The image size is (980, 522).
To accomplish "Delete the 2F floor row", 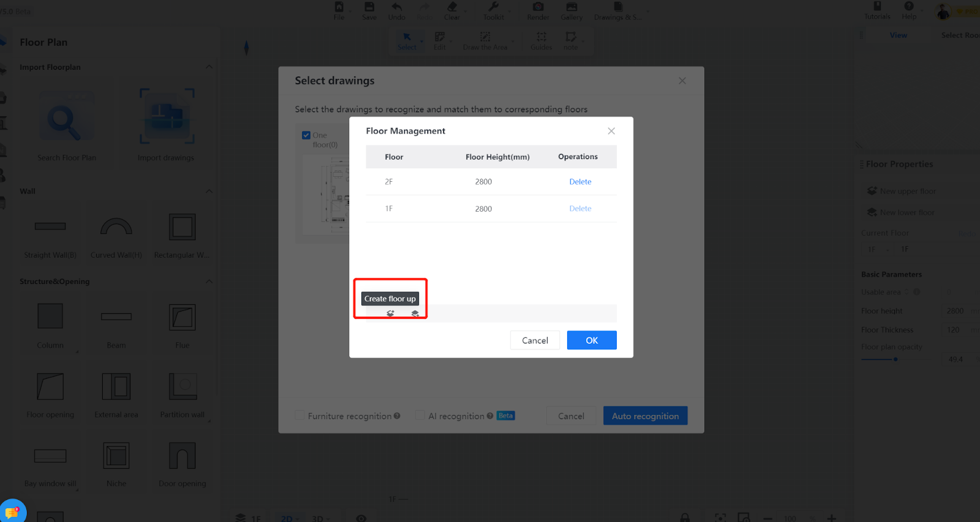I will point(580,182).
